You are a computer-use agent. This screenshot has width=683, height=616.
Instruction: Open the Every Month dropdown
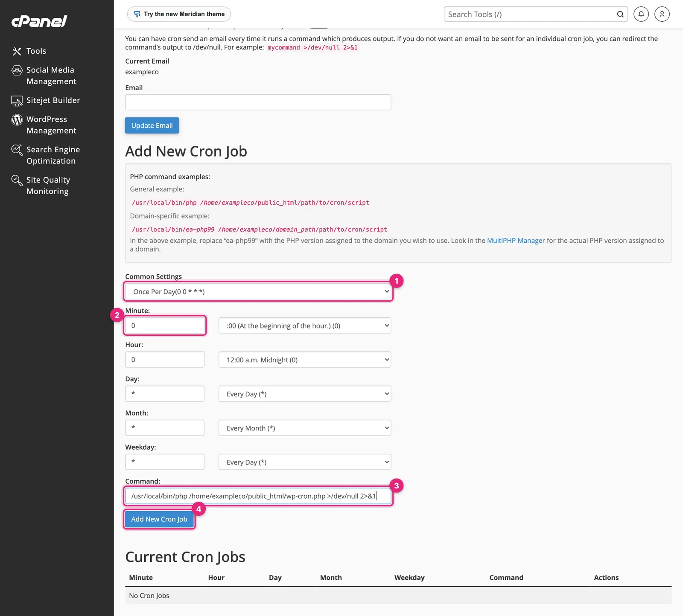pos(305,428)
